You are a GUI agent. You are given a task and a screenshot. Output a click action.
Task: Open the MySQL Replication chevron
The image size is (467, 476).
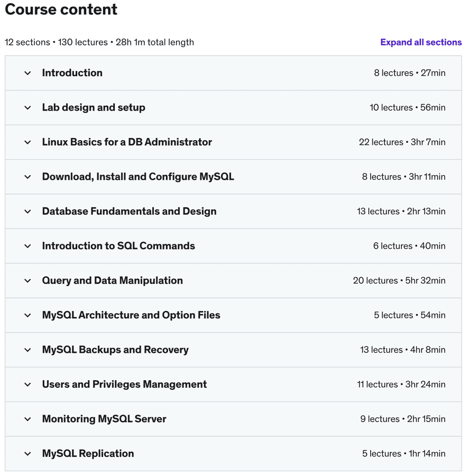(28, 454)
